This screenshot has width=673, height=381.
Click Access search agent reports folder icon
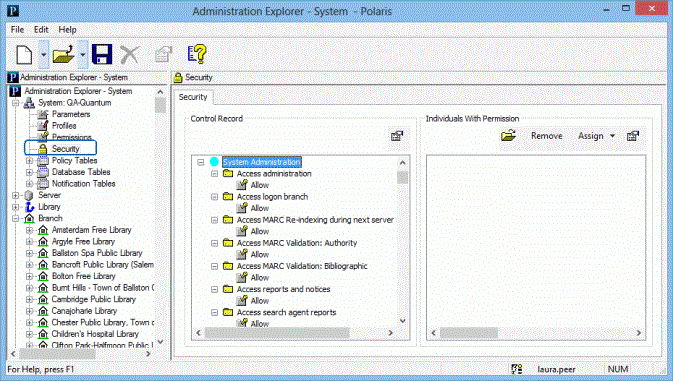pyautogui.click(x=228, y=312)
